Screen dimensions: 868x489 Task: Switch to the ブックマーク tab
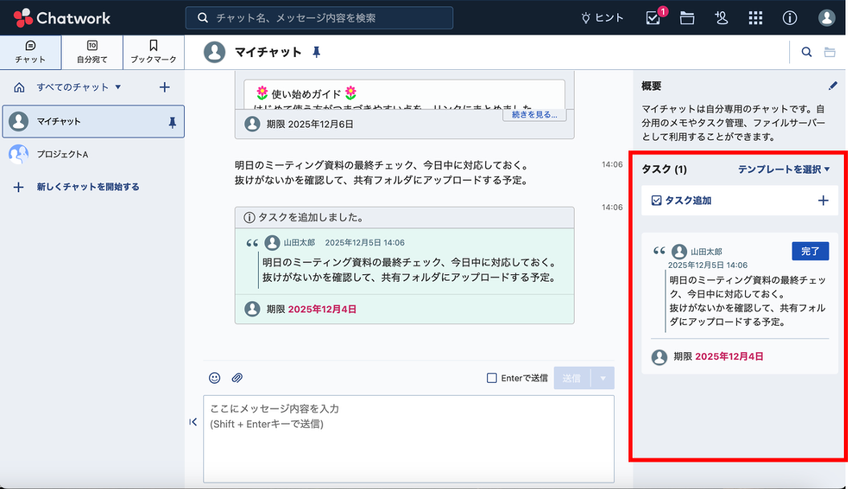tap(152, 51)
